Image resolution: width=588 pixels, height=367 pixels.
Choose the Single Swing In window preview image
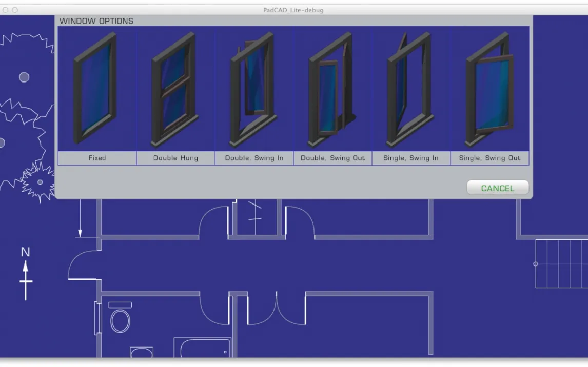tap(411, 89)
